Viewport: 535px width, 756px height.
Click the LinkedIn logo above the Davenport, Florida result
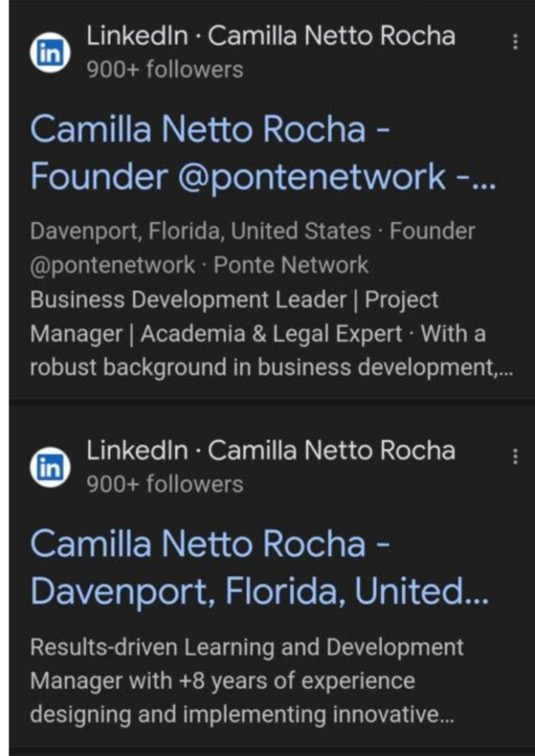coord(50,467)
